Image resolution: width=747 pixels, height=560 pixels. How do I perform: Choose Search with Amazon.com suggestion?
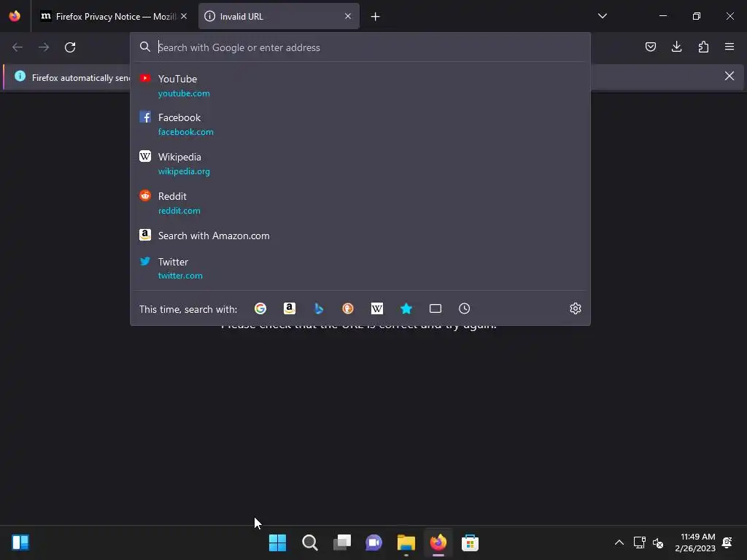pos(360,236)
